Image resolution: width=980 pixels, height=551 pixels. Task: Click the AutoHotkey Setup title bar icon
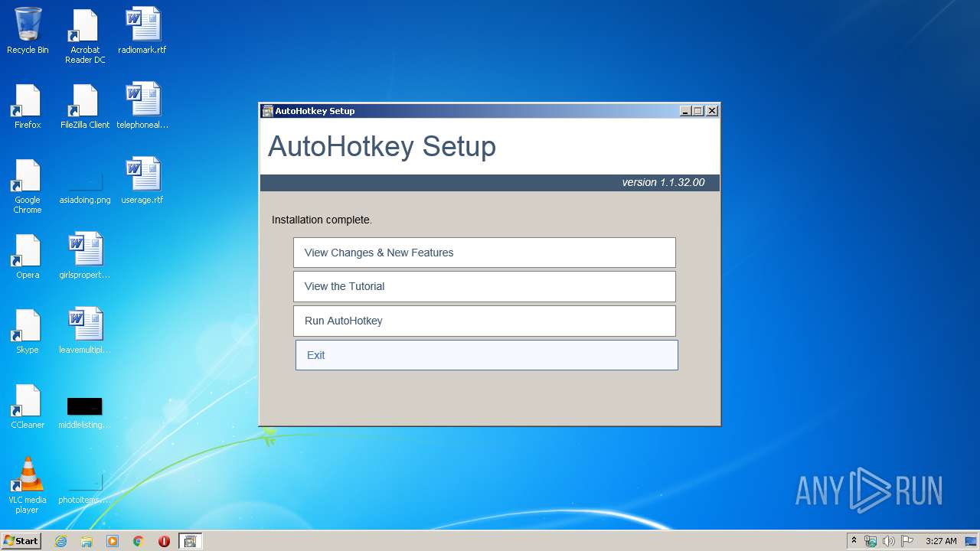coord(267,111)
